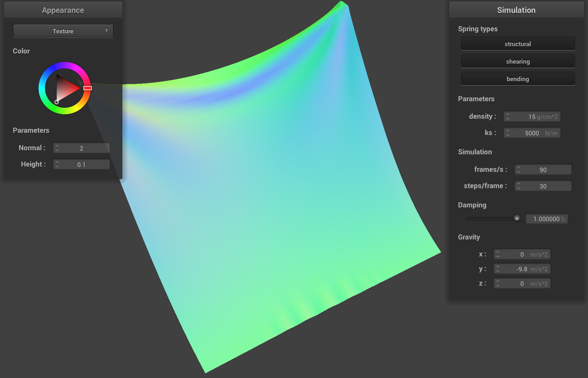Viewport: 588px width, 378px height.
Task: Click the Gravity z value field
Action: click(522, 283)
